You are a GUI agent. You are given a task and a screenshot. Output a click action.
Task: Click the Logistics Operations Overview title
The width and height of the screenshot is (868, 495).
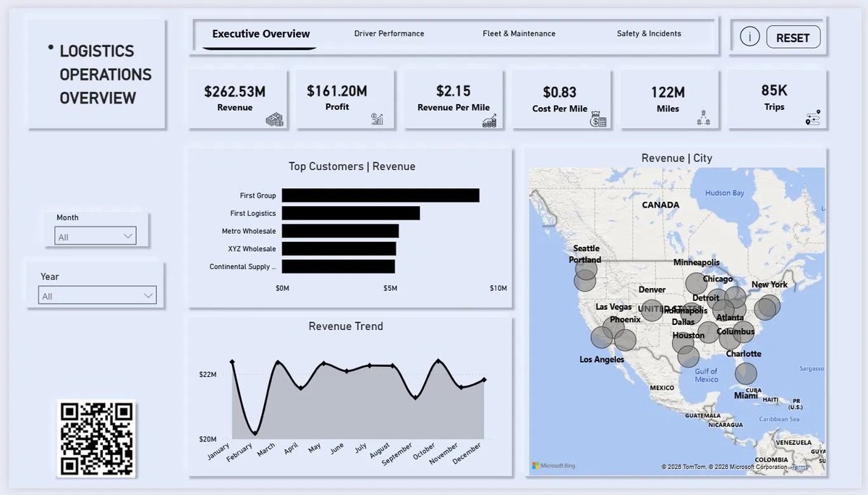click(106, 75)
